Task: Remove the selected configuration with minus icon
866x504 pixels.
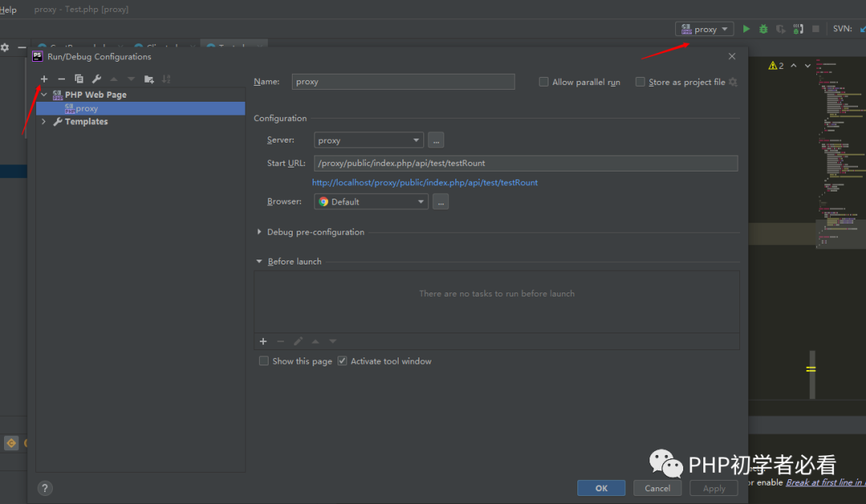Action: (x=61, y=79)
